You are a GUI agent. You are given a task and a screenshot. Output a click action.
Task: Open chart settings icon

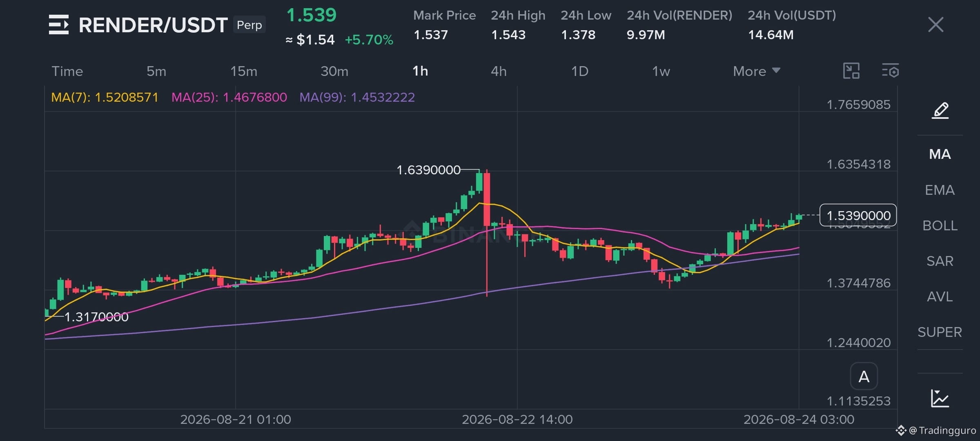890,71
